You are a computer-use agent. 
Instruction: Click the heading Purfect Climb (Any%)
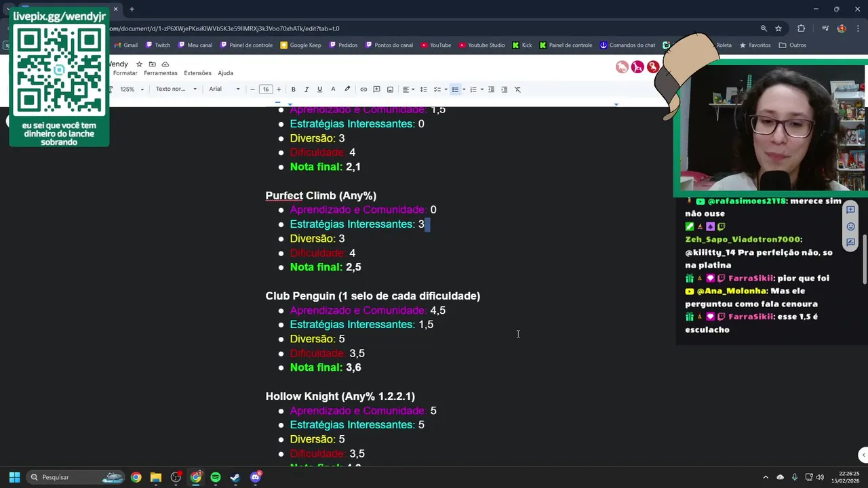(321, 196)
